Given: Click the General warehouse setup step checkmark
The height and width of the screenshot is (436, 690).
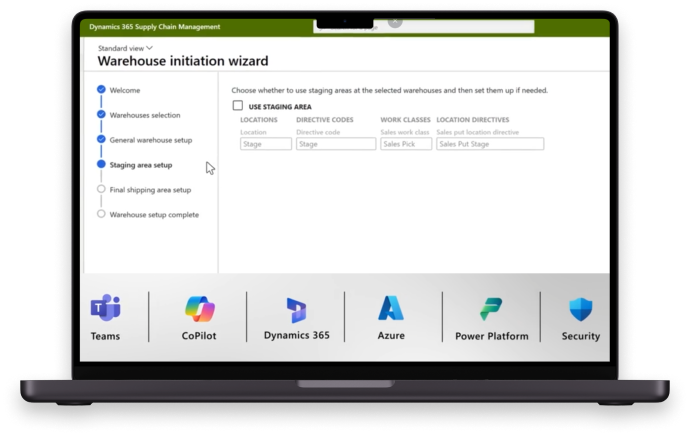Looking at the screenshot, I should [101, 139].
